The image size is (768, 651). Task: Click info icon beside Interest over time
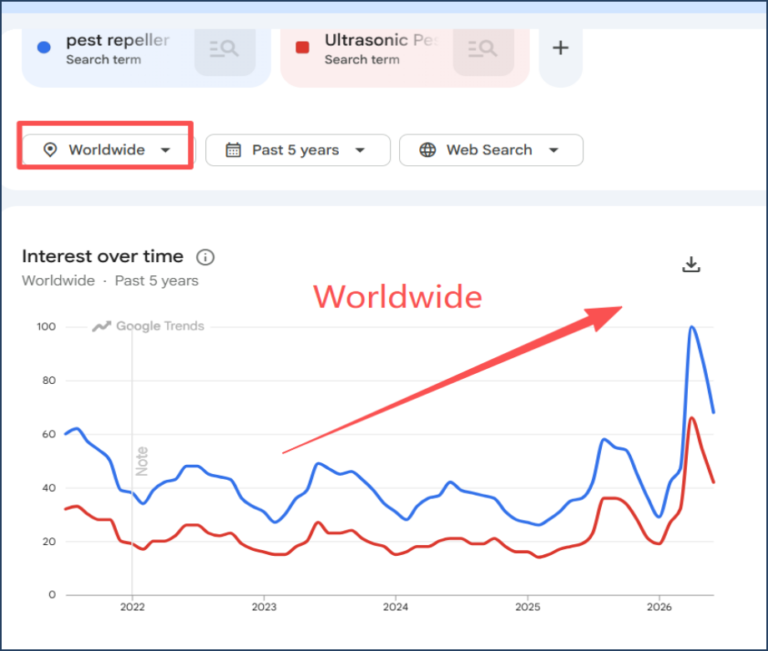point(205,257)
